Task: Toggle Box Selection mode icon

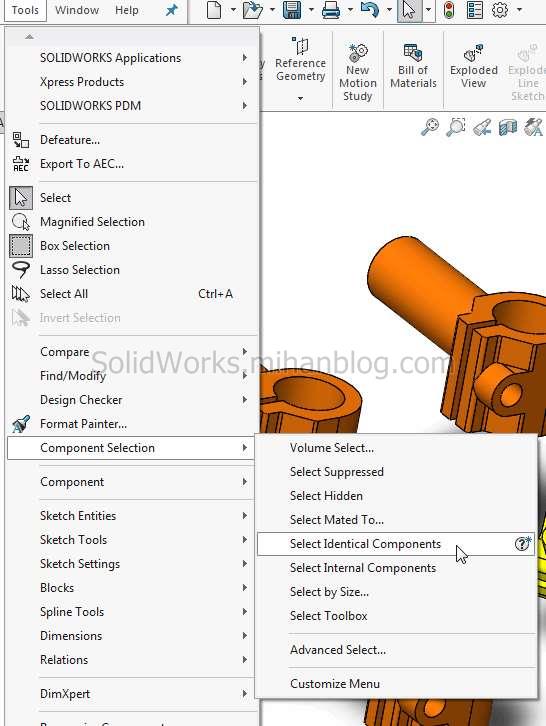Action: point(21,245)
